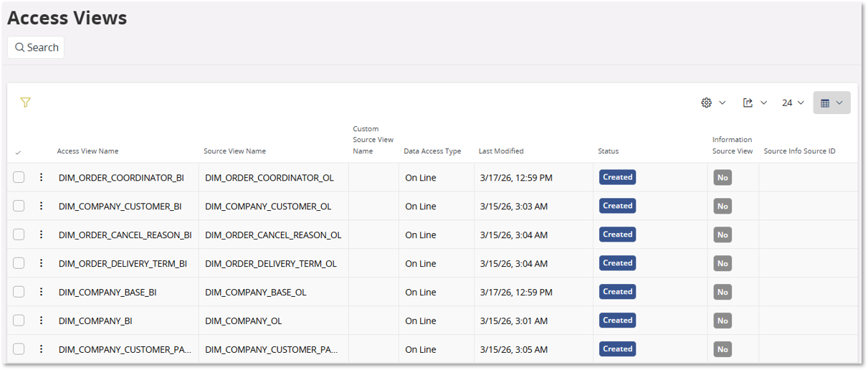
Task: Click No badge in DIM_COMPANY_CUSTOMER_BI row
Action: (722, 207)
